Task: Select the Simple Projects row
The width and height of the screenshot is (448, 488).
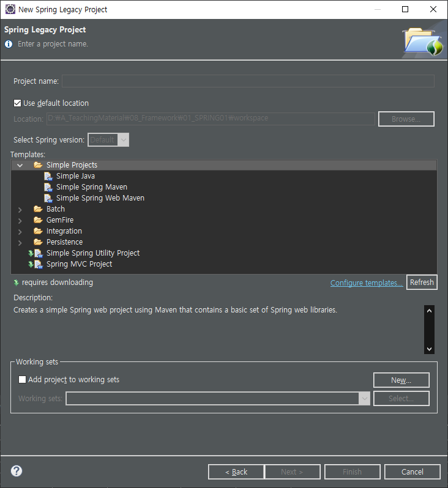Action: click(x=224, y=165)
